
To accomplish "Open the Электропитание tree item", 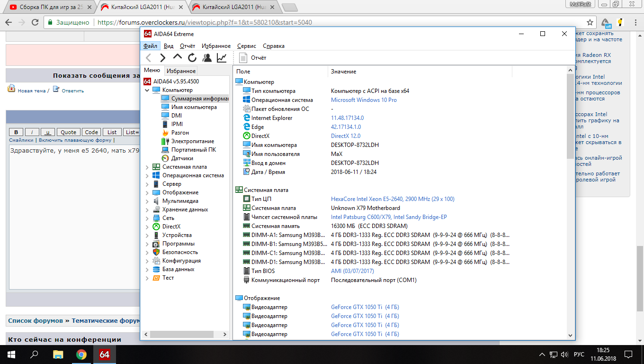I will pyautogui.click(x=188, y=141).
